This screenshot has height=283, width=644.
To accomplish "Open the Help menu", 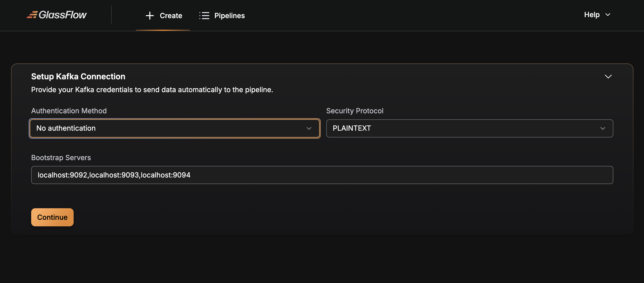I will (x=592, y=15).
